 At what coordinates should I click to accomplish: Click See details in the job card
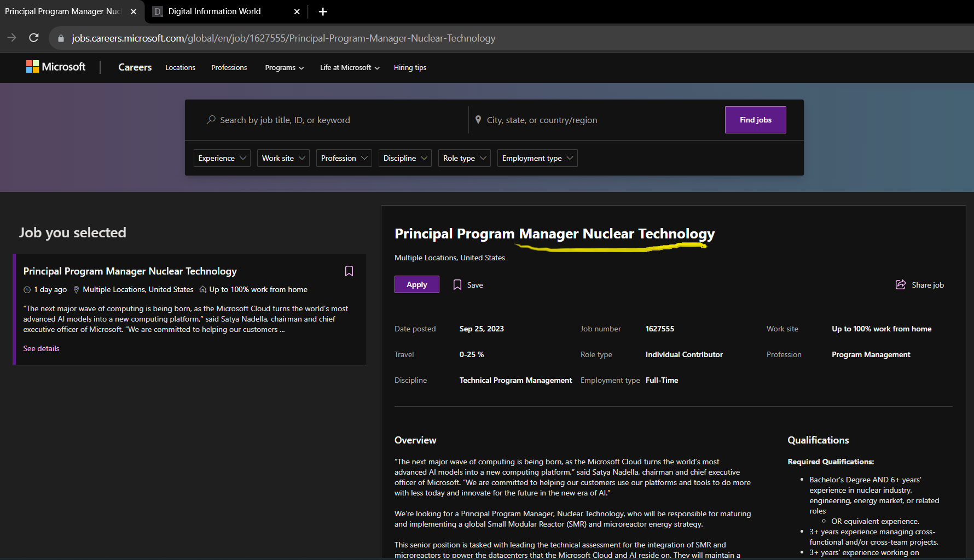41,348
